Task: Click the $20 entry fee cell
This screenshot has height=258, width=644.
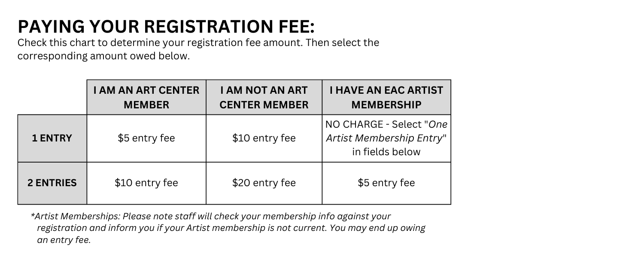Action: 264,183
